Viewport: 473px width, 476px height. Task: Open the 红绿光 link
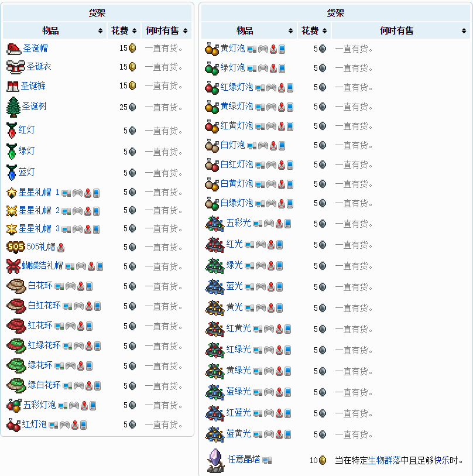click(239, 350)
